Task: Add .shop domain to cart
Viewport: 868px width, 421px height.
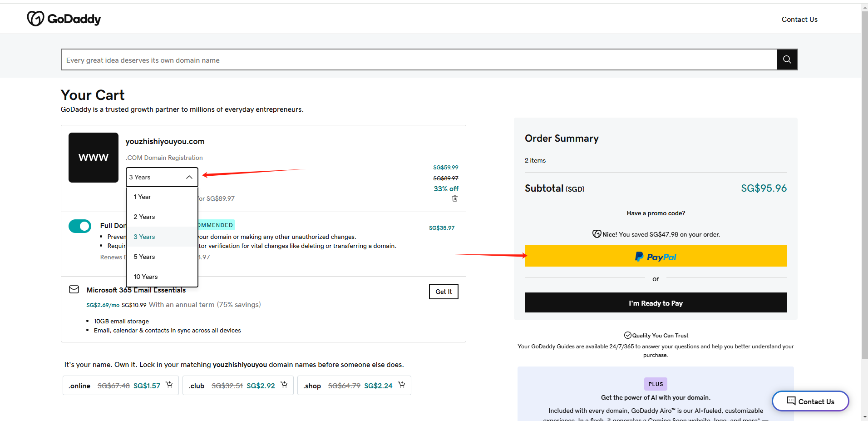Action: click(402, 385)
